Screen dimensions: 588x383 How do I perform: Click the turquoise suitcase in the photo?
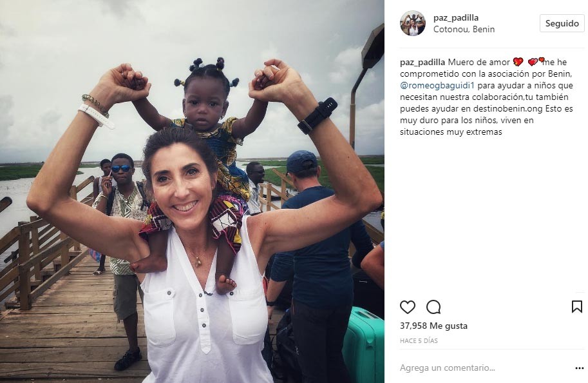point(363,345)
